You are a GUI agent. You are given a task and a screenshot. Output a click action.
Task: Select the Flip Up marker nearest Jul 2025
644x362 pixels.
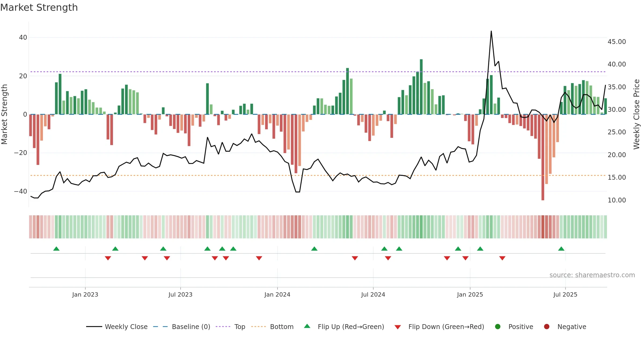tap(561, 249)
